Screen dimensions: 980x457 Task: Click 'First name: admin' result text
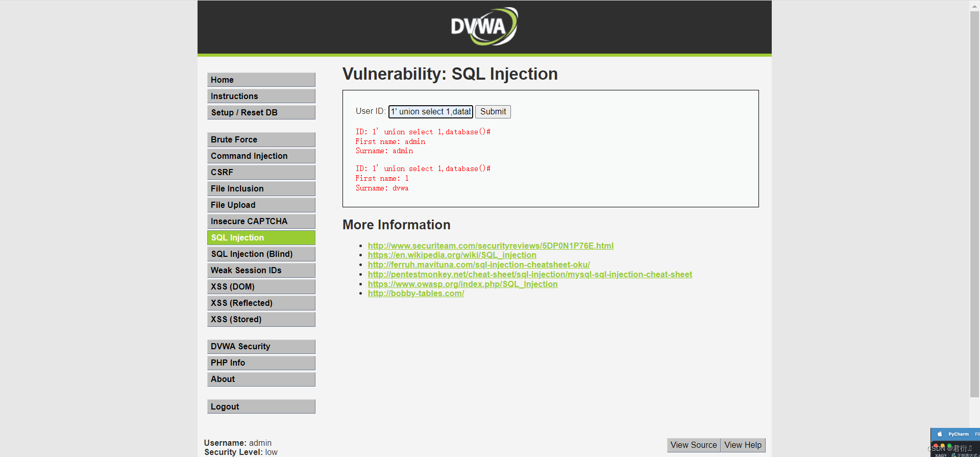[x=390, y=141]
